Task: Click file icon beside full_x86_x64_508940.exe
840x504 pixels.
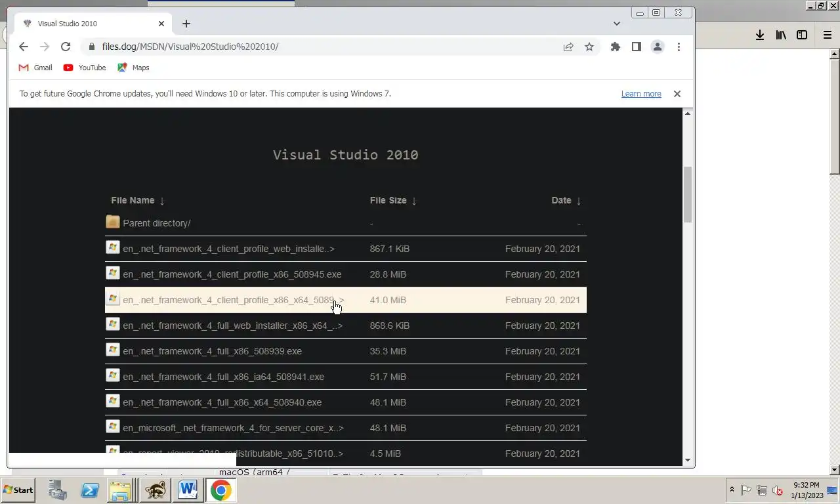Action: coord(113,401)
